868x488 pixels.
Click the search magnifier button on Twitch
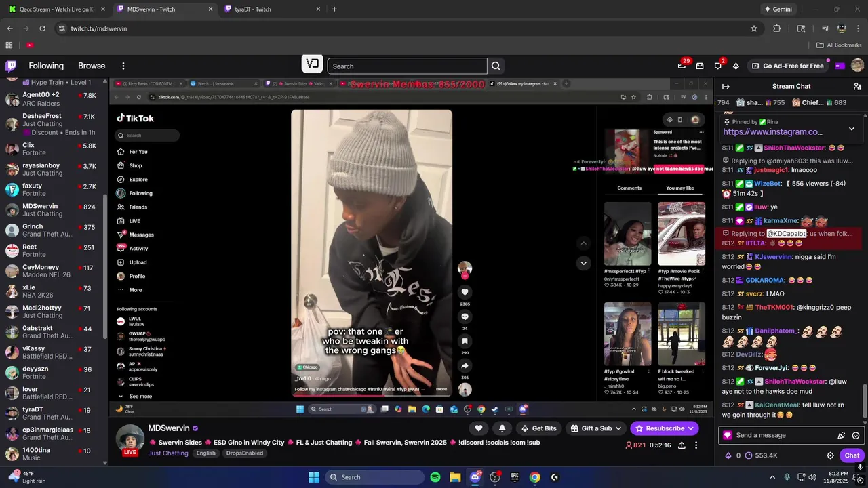pyautogui.click(x=496, y=66)
